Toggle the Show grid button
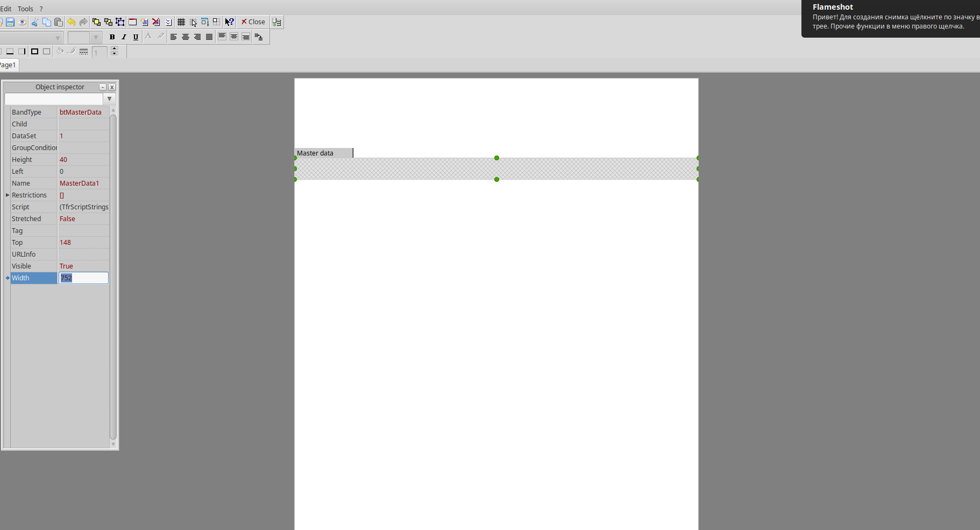980x530 pixels. (181, 22)
